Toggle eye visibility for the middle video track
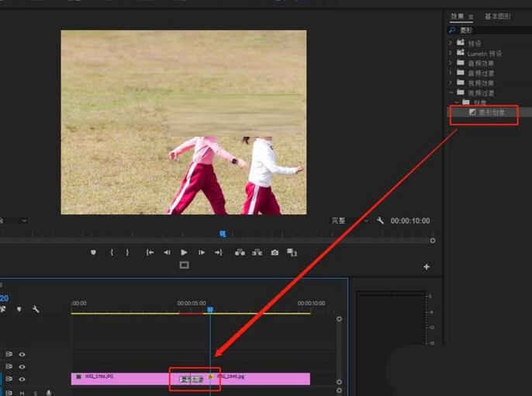 (x=22, y=366)
